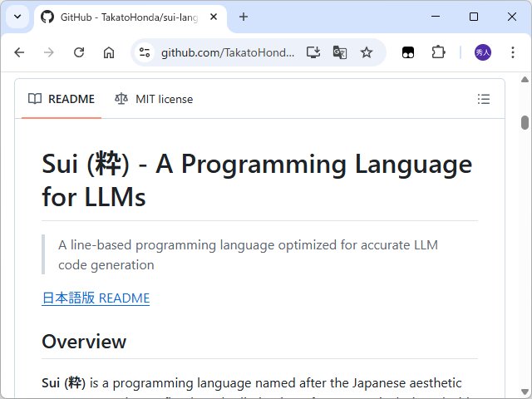The width and height of the screenshot is (532, 399).
Task: Install the page as an app icon
Action: point(313,52)
